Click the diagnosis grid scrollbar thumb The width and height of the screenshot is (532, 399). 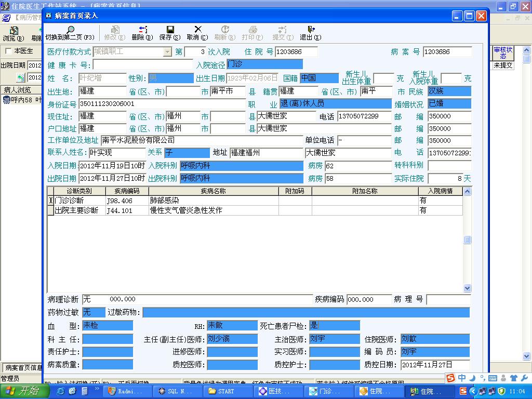coord(467,240)
